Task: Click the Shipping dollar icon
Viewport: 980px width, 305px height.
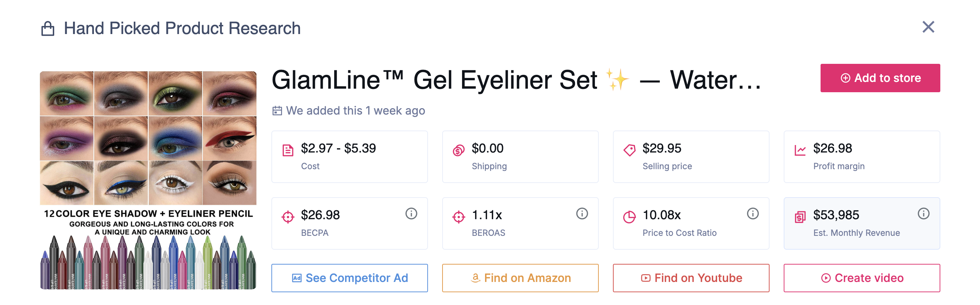Action: point(459,150)
